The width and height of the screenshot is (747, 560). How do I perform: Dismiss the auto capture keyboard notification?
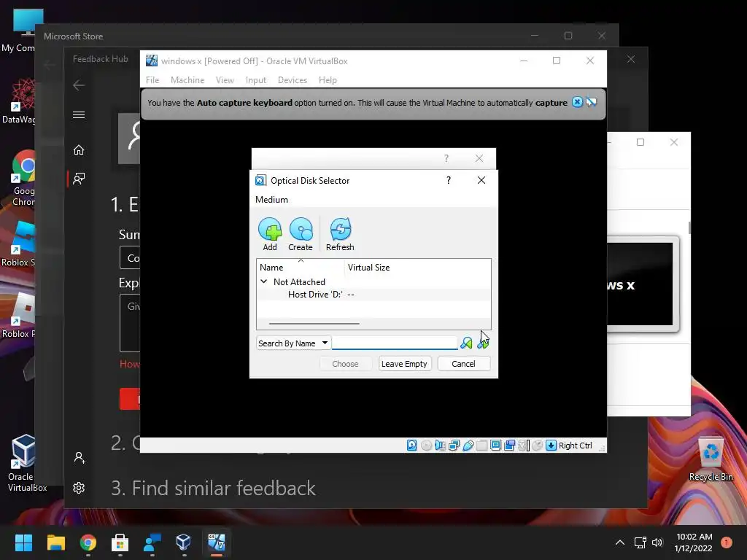point(577,102)
